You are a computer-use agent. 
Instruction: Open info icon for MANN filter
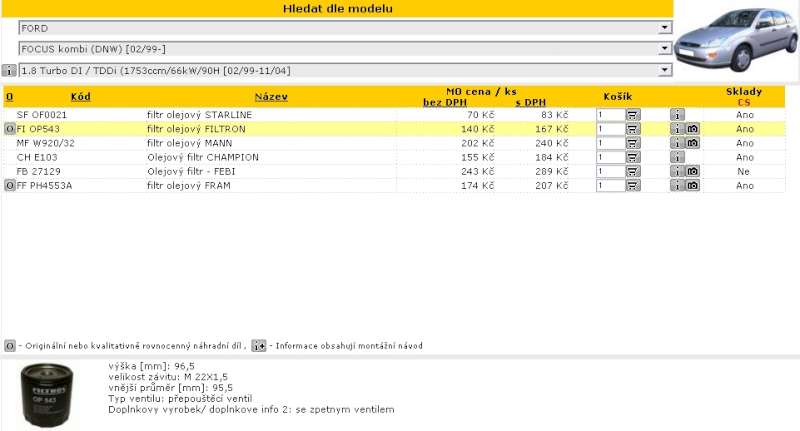tap(677, 143)
